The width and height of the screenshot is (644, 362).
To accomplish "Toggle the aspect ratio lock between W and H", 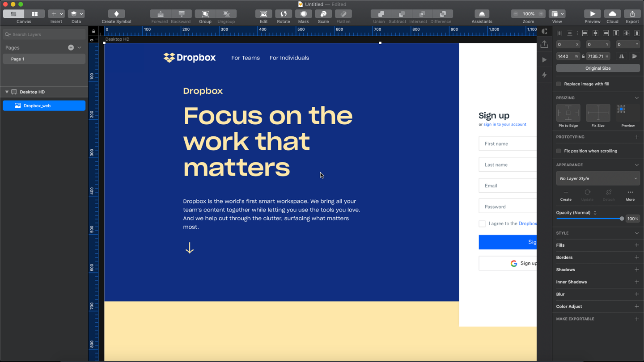I will tap(583, 56).
